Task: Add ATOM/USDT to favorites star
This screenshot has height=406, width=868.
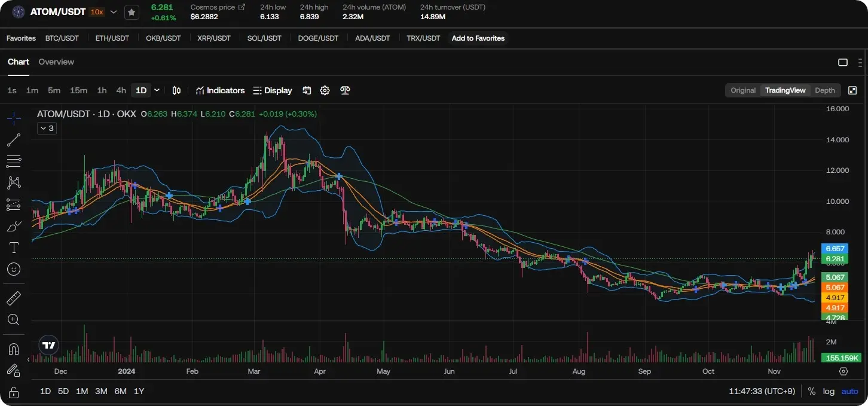Action: point(132,12)
